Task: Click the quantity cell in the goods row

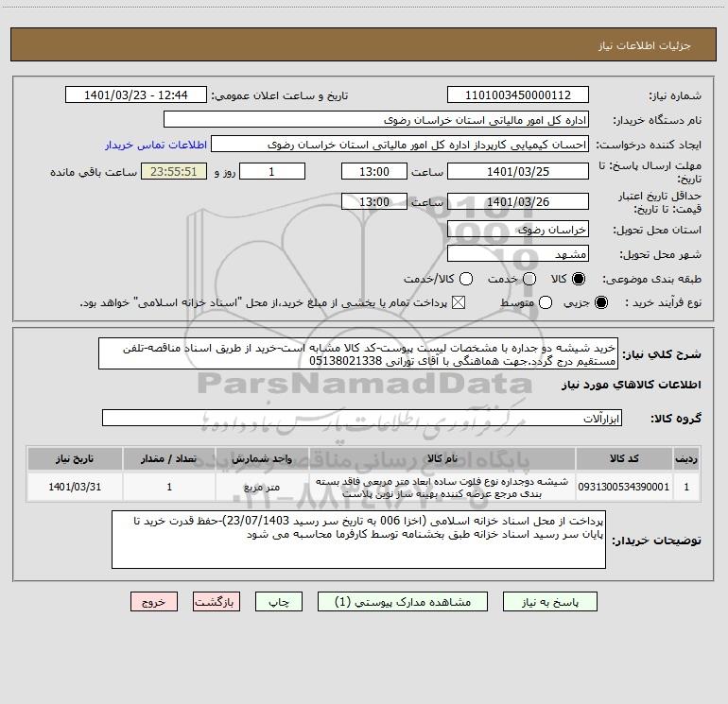Action: click(169, 487)
